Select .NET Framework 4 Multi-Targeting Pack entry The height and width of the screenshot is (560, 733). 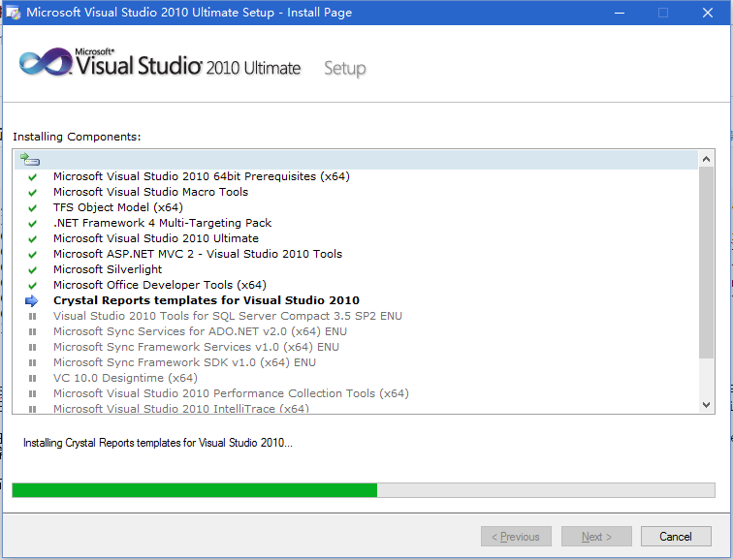[x=162, y=223]
